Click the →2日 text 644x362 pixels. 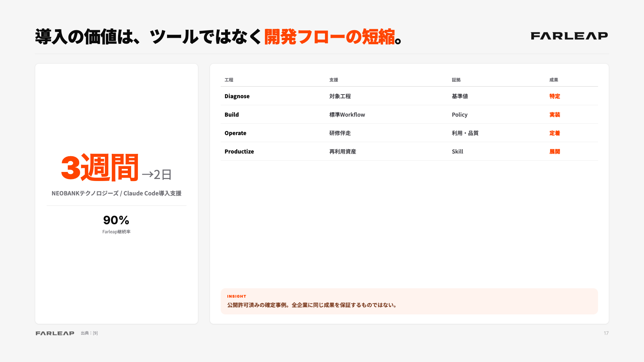coord(157,174)
